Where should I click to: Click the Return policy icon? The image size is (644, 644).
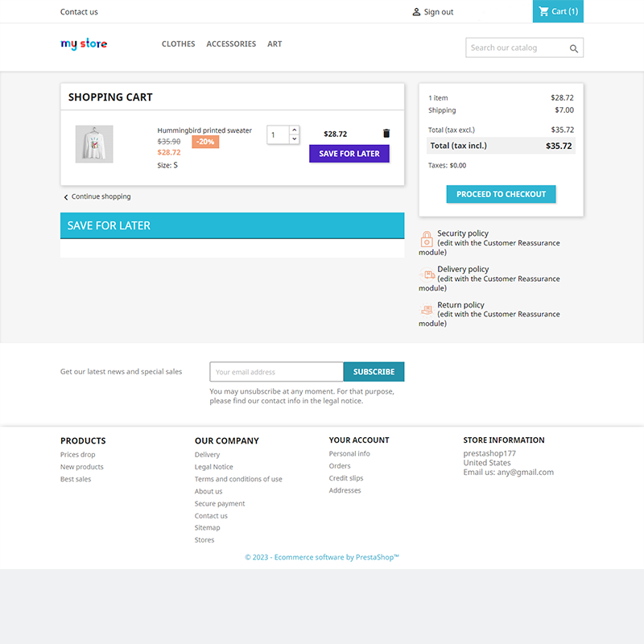(x=427, y=310)
